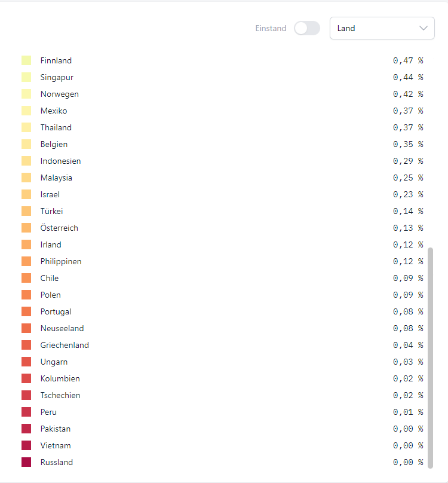This screenshot has height=483, width=448.
Task: Click the Vietnam color swatch
Action: 26,445
